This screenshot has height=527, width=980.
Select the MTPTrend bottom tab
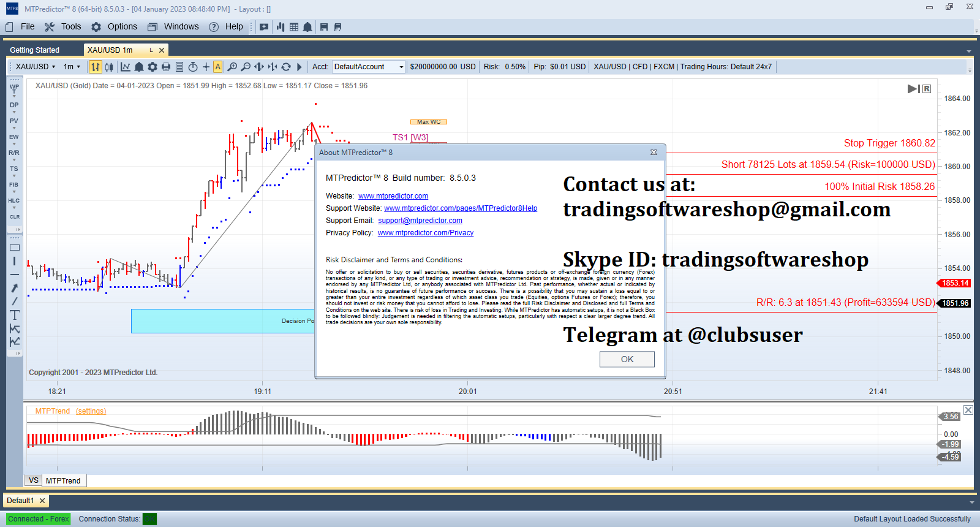63,480
